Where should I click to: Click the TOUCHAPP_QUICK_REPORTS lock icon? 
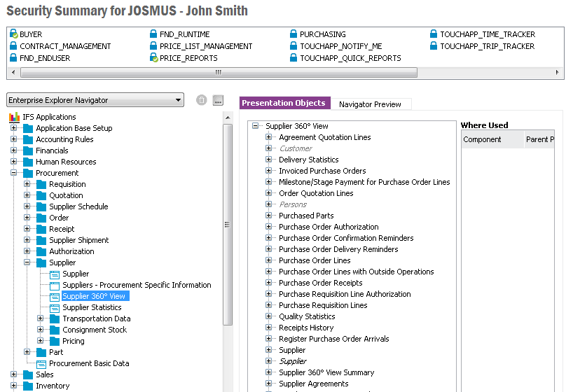pos(294,57)
